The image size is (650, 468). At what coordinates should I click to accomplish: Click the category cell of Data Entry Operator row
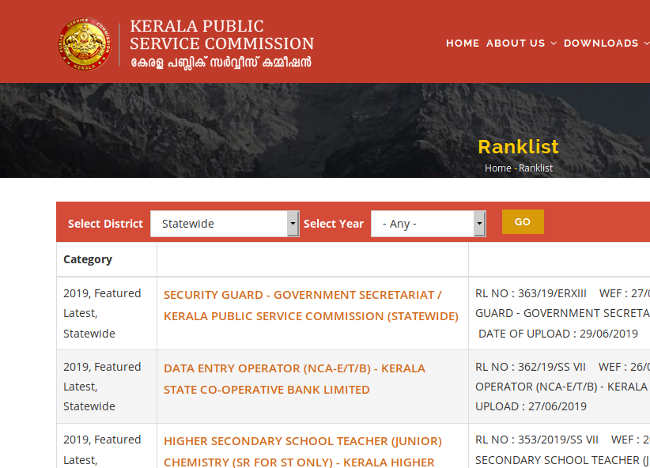(107, 386)
